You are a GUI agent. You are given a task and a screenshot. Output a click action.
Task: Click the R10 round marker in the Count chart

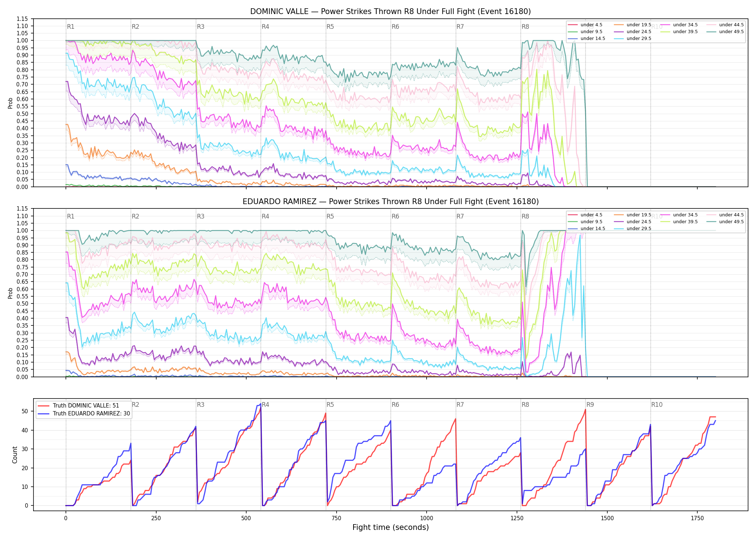657,405
